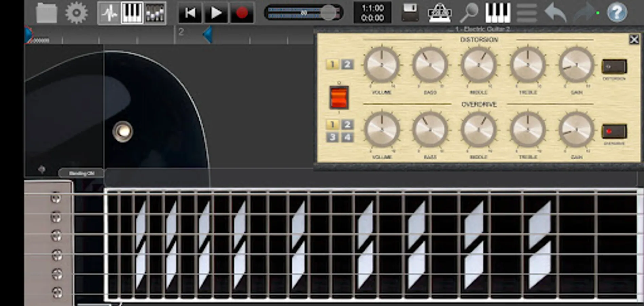This screenshot has height=306, width=644.
Task: Open settings with the gear icon
Action: [x=76, y=13]
